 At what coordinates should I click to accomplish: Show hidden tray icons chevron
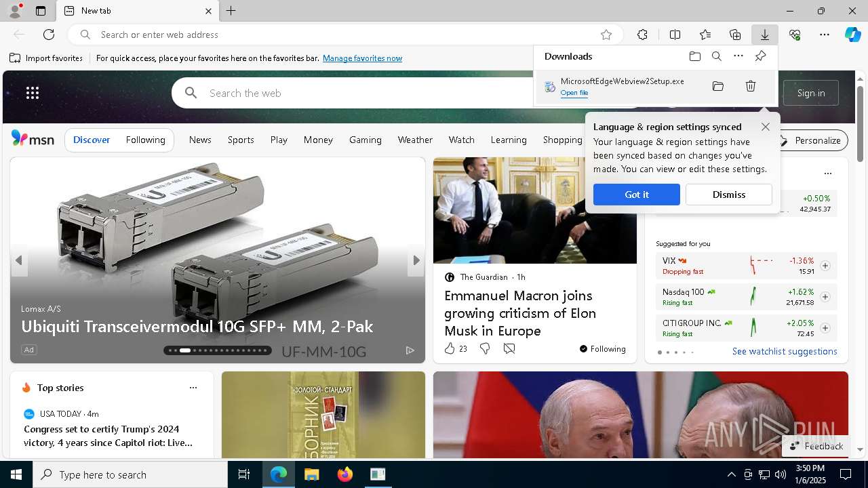pyautogui.click(x=731, y=474)
